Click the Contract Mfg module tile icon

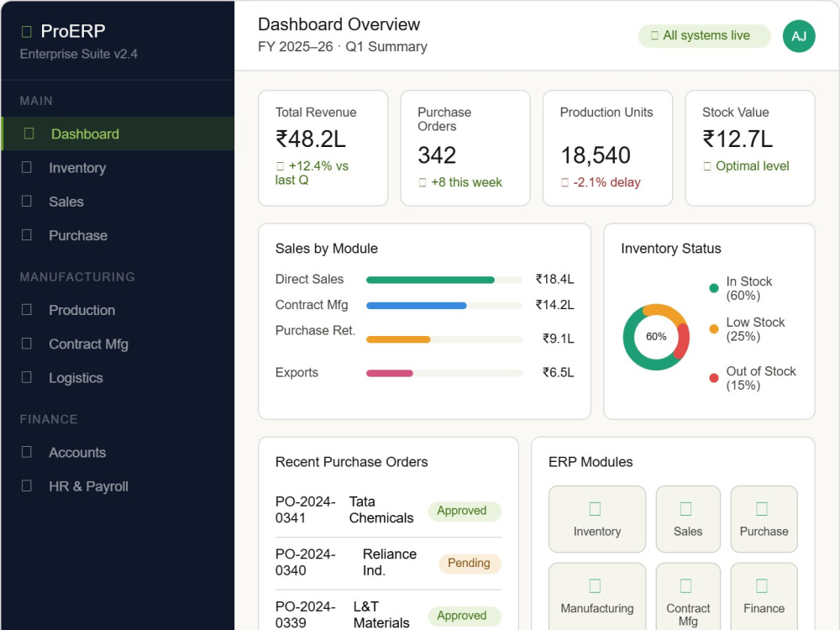[685, 585]
